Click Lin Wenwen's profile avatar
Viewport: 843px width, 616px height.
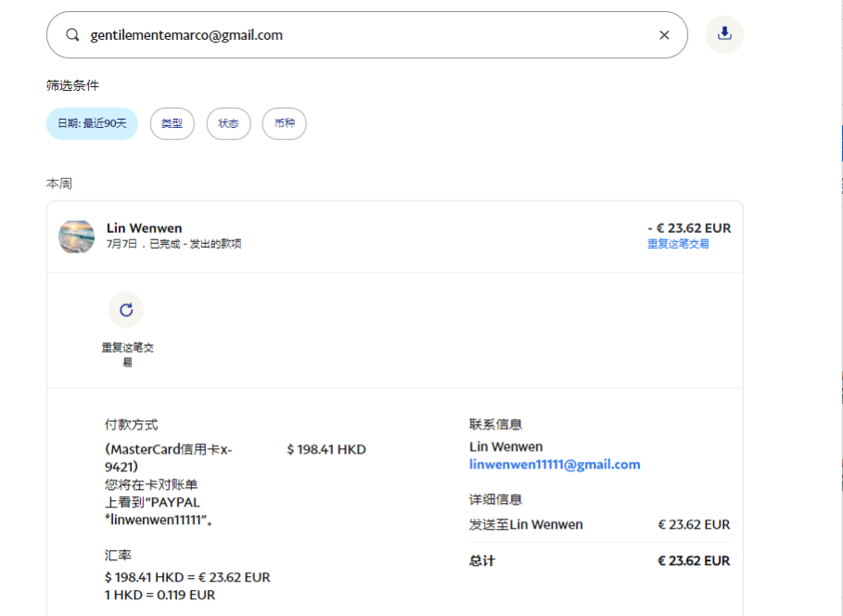pos(76,236)
